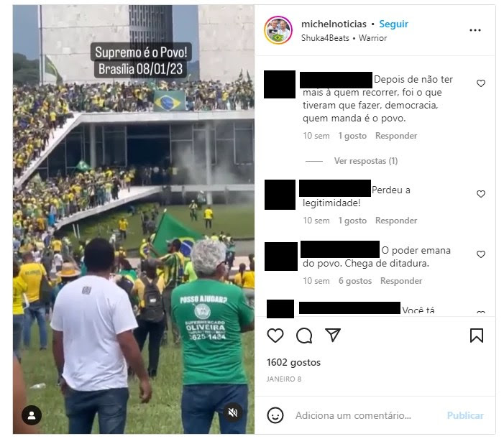This screenshot has height=439, width=504.
Task: Click the Publicar button
Action: 465,415
